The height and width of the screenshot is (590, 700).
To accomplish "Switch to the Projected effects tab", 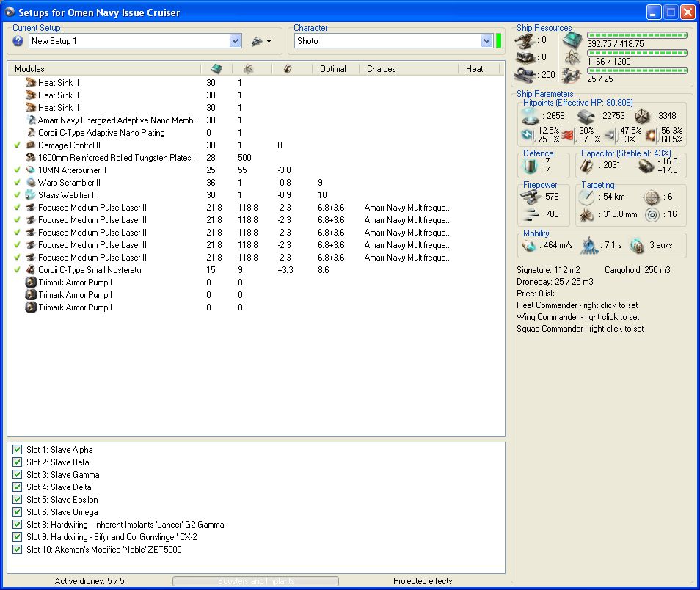I will 423,581.
